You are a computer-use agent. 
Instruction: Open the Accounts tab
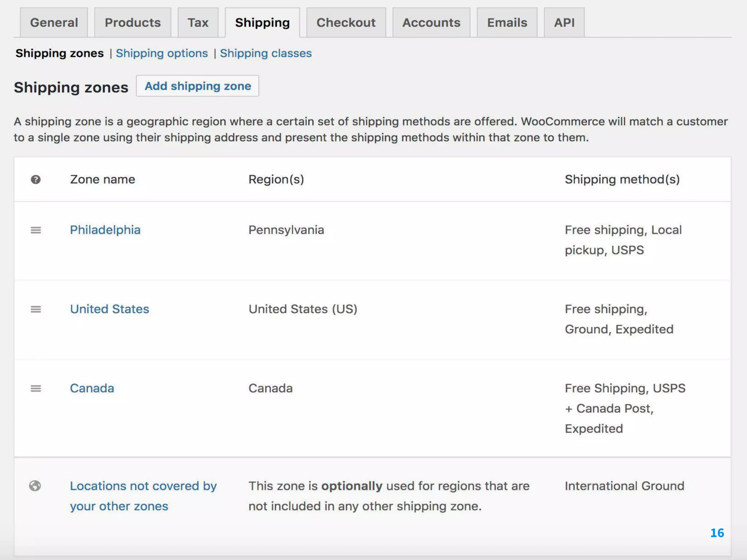click(x=431, y=23)
